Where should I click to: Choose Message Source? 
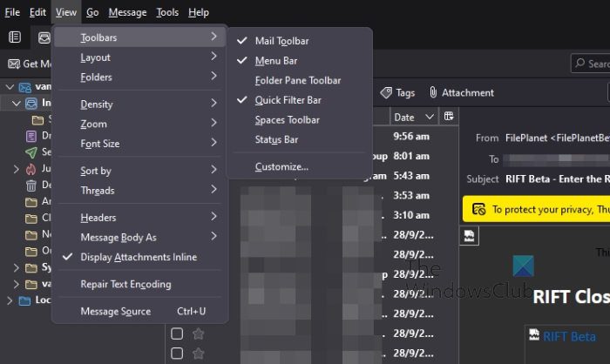(x=139, y=312)
